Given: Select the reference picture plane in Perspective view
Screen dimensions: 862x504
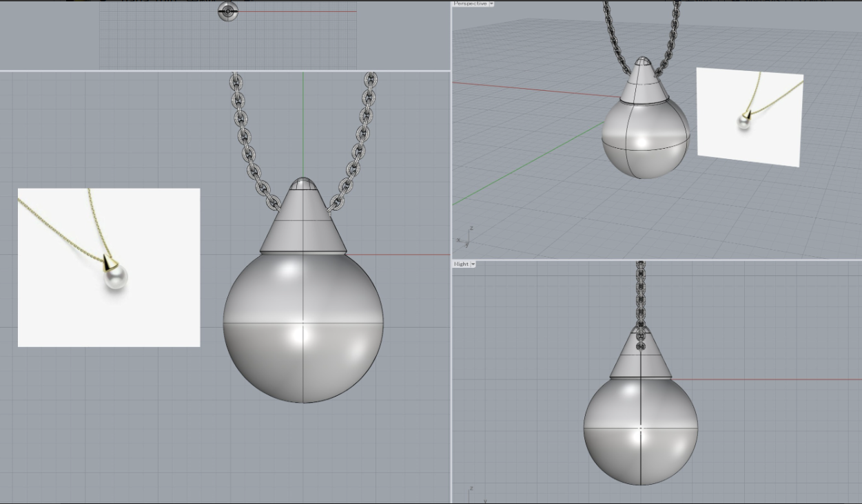Looking at the screenshot, I should [x=750, y=118].
